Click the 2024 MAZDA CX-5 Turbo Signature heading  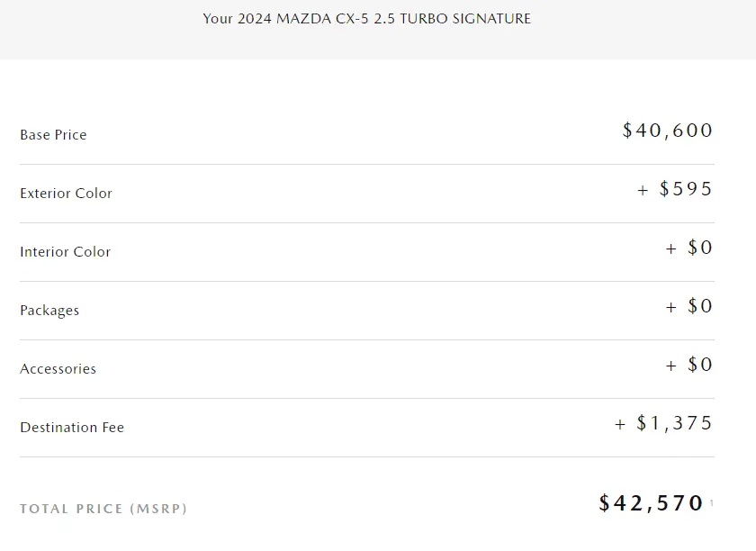pyautogui.click(x=366, y=18)
